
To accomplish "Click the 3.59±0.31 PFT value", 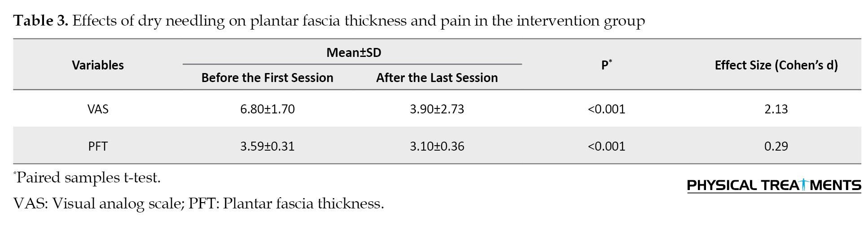I will click(x=267, y=146).
